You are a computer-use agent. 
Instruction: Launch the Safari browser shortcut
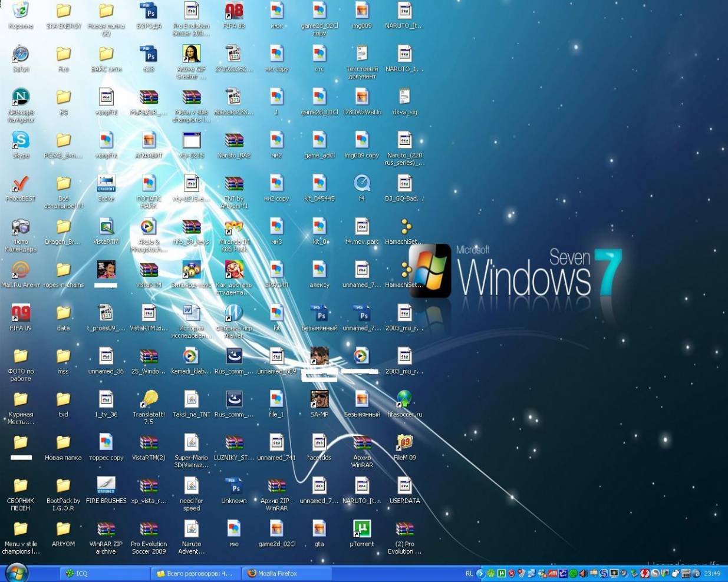(x=21, y=55)
